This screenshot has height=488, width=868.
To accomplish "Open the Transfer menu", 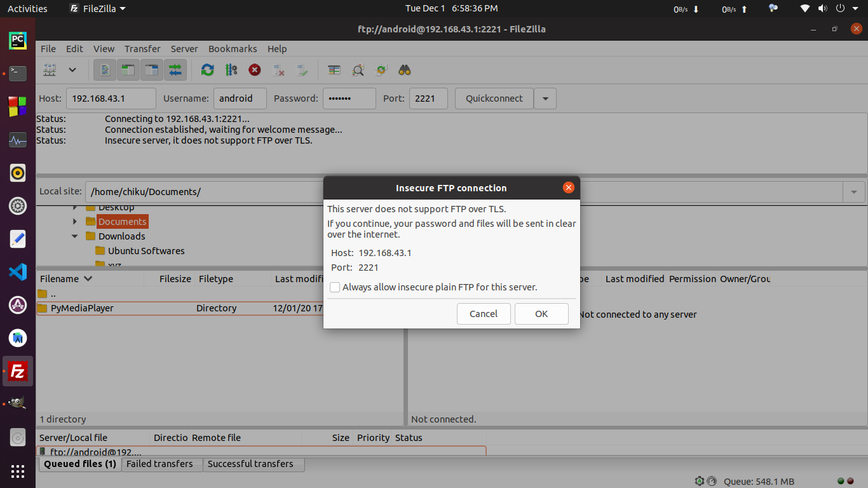I will (142, 49).
